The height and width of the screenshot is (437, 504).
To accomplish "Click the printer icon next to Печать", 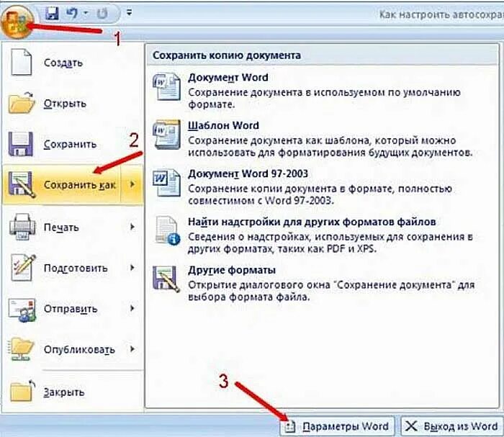I will [x=22, y=227].
